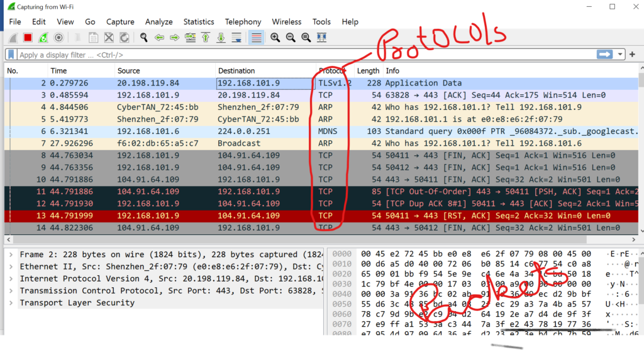Open the Analyze menu
This screenshot has height=350, width=644.
(158, 22)
